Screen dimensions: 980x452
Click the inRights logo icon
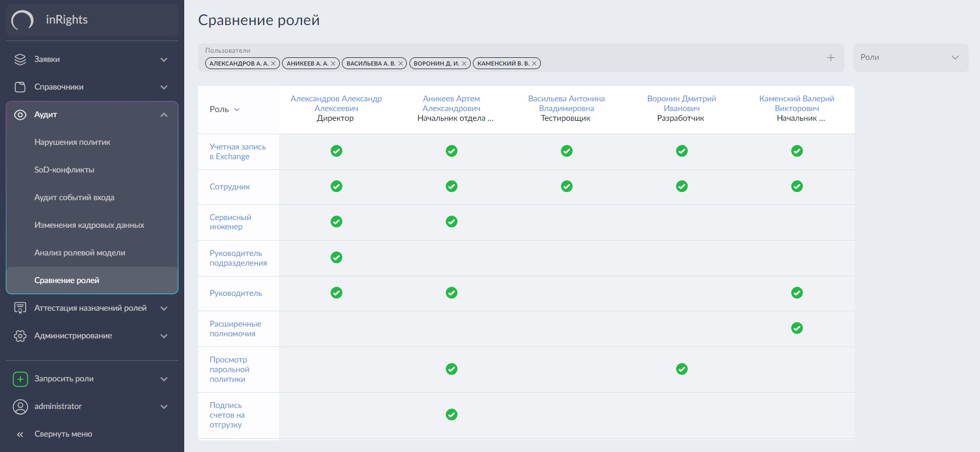point(23,20)
